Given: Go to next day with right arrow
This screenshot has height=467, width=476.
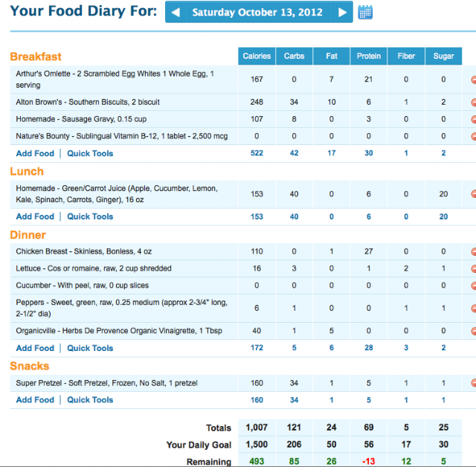Looking at the screenshot, I should pyautogui.click(x=342, y=13).
